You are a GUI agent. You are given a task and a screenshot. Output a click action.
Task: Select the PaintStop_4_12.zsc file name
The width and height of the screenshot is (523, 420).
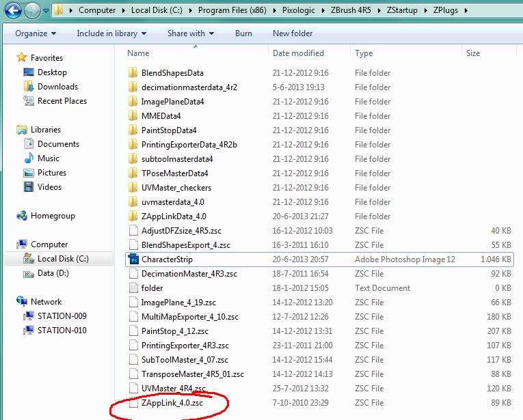point(175,331)
